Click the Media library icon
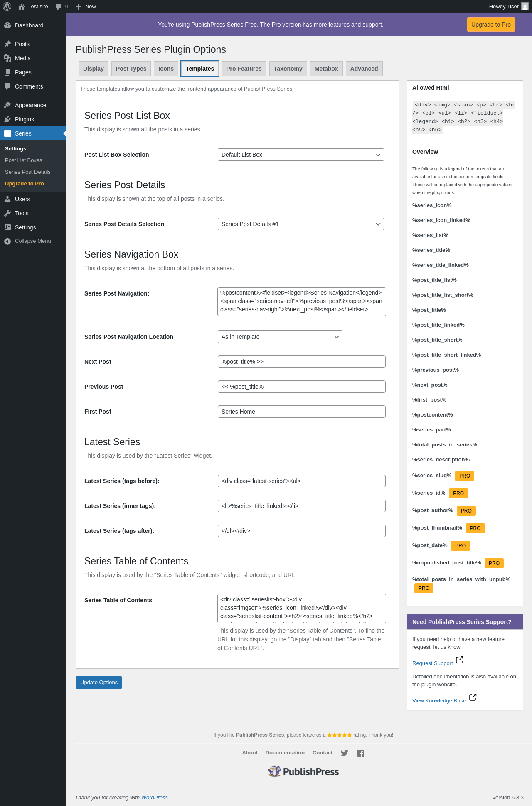Viewport: 532px width, 806px height. (x=7, y=58)
